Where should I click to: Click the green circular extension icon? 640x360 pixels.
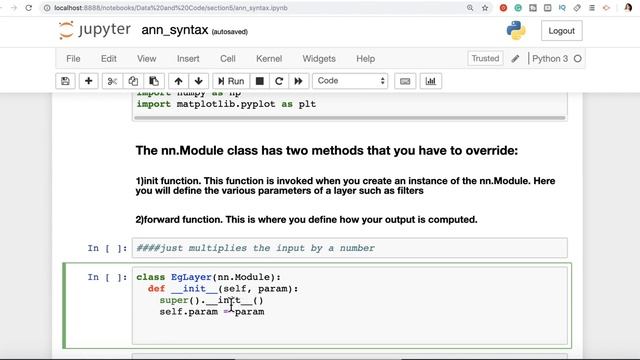(518, 8)
